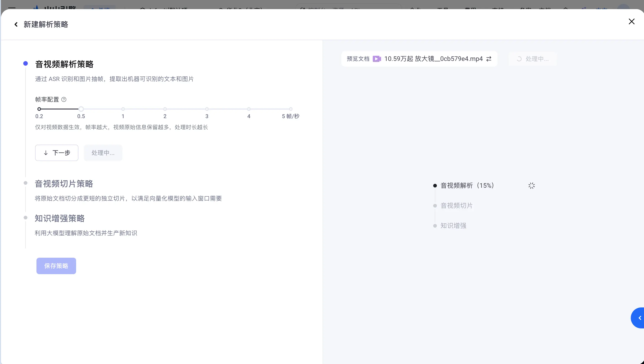644x364 pixels.
Task: Select the 1 frame-per-second slider mark
Action: coord(123,109)
